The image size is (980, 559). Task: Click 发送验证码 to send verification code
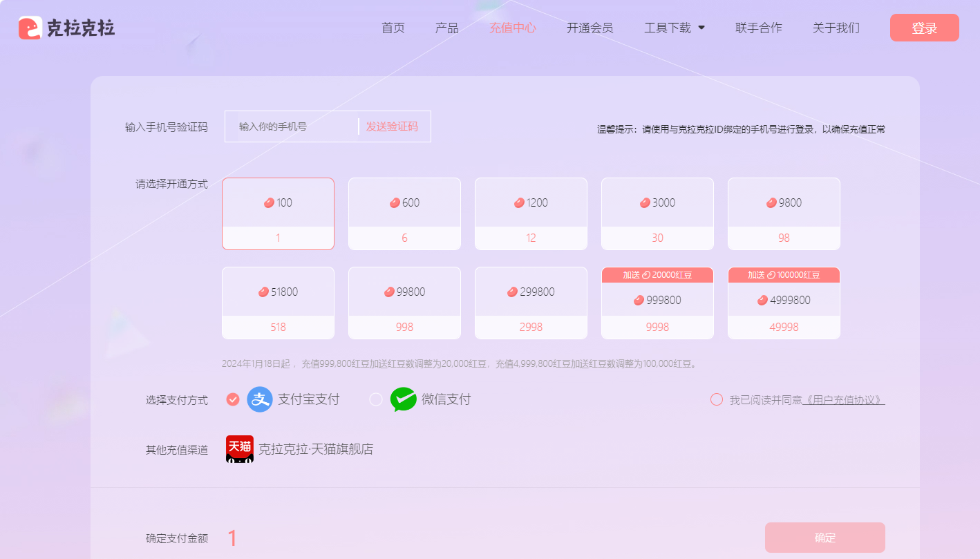pyautogui.click(x=393, y=126)
